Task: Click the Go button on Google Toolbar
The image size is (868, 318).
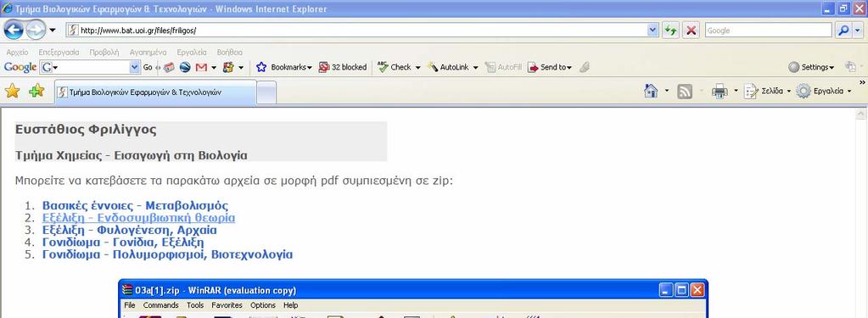Action: pyautogui.click(x=148, y=67)
